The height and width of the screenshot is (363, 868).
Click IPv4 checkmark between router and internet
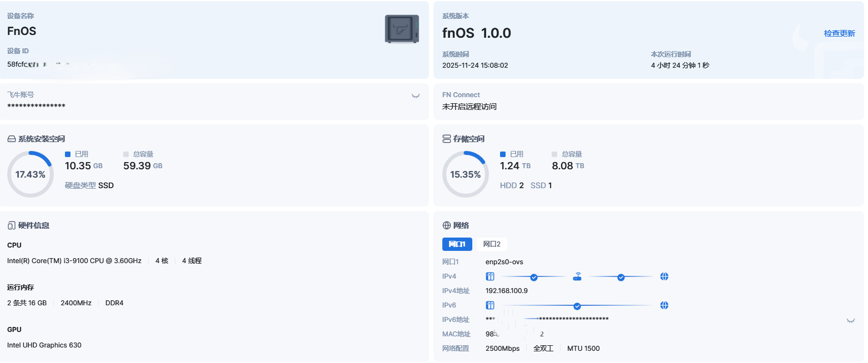[621, 277]
